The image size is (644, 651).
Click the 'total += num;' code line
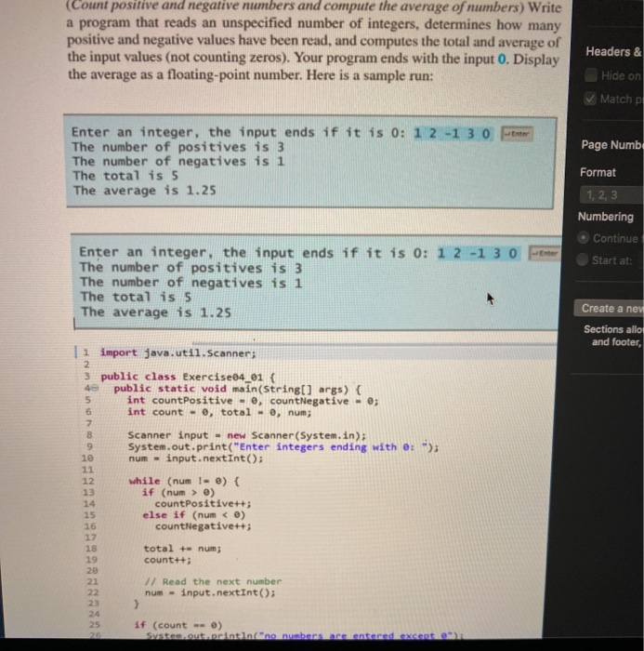pyautogui.click(x=182, y=549)
